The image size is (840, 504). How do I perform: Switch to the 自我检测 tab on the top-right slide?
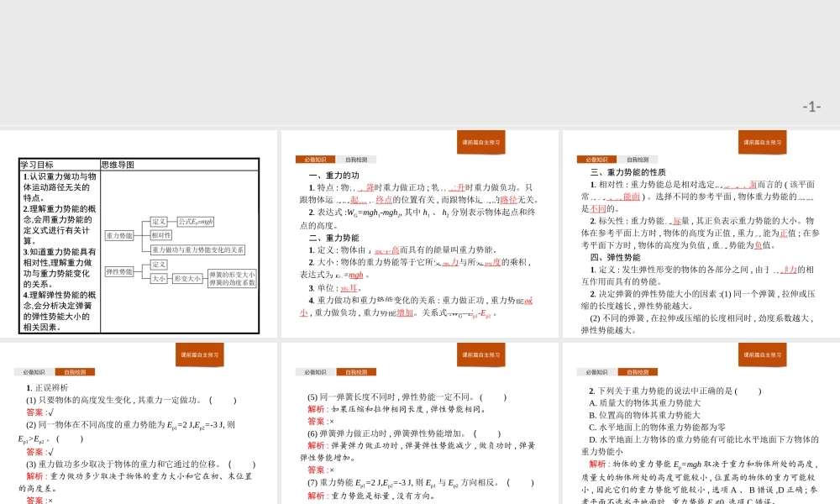pyautogui.click(x=636, y=159)
